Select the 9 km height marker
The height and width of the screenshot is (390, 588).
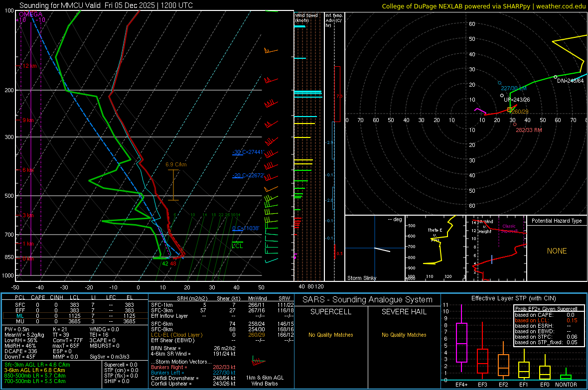[28, 120]
